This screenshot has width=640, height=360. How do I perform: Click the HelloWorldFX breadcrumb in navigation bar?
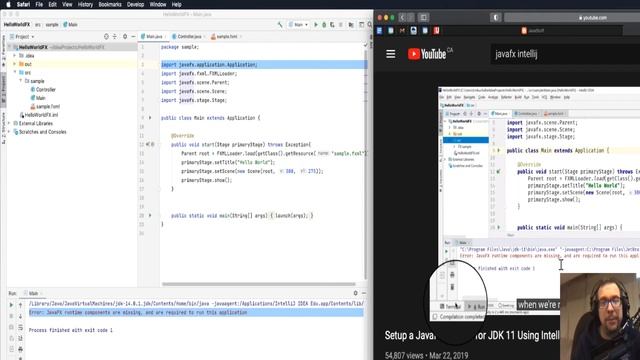click(x=17, y=25)
